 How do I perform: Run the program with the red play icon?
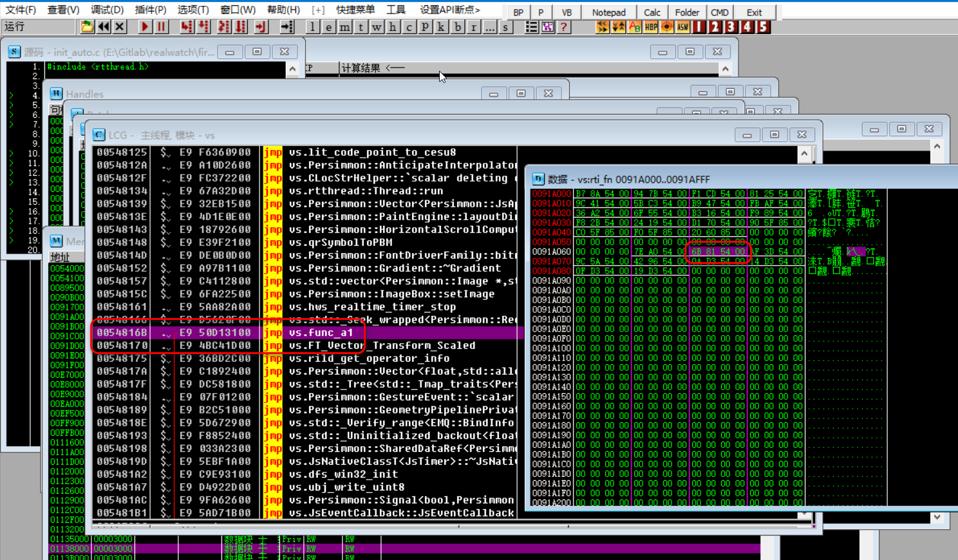(145, 26)
